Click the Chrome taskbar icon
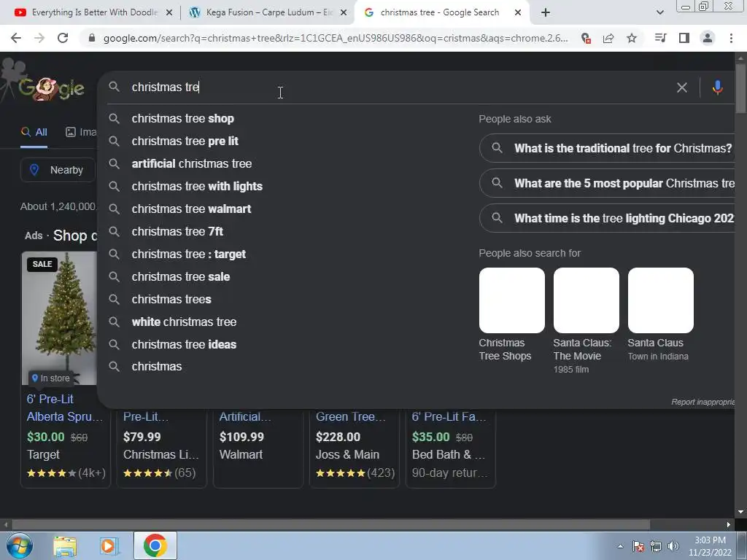The width and height of the screenshot is (747, 560). tap(155, 545)
